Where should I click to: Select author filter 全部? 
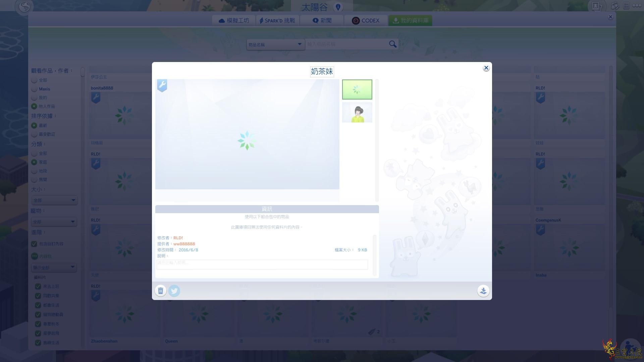(34, 80)
